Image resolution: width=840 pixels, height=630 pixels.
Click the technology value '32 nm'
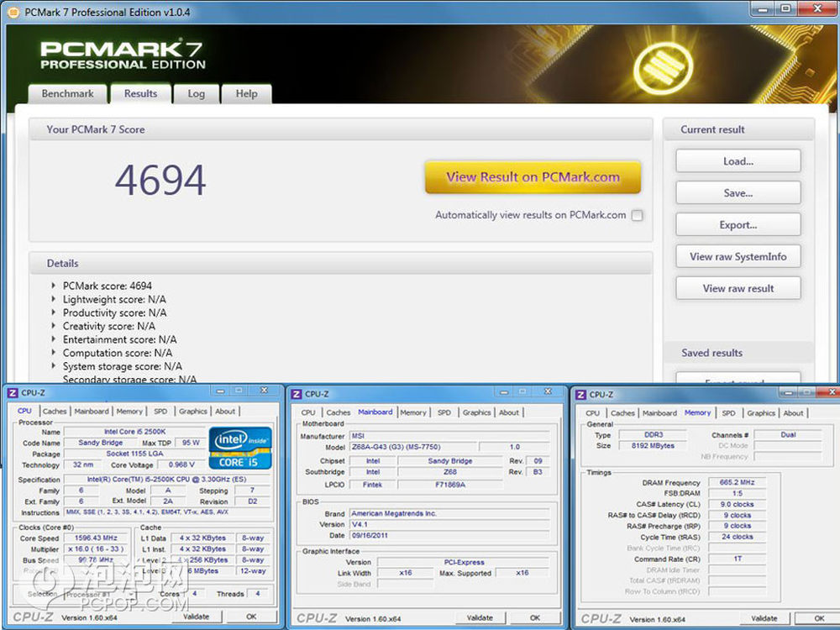(83, 465)
